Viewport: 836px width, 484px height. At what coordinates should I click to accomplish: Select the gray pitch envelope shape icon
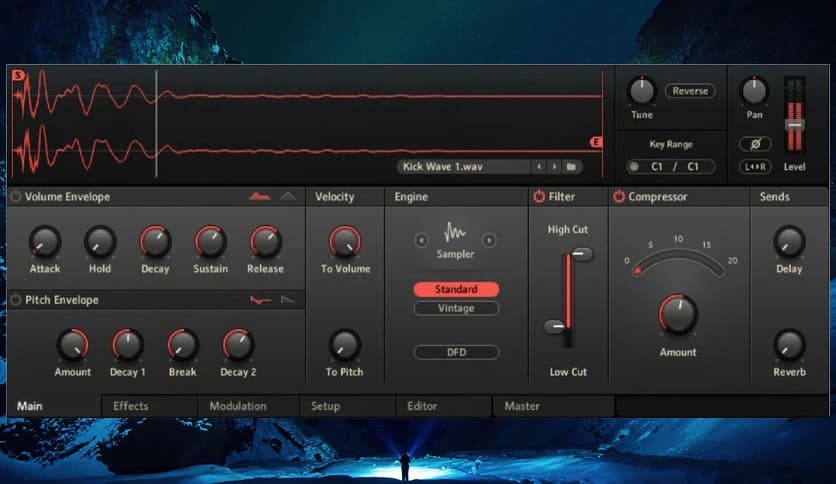click(x=288, y=300)
